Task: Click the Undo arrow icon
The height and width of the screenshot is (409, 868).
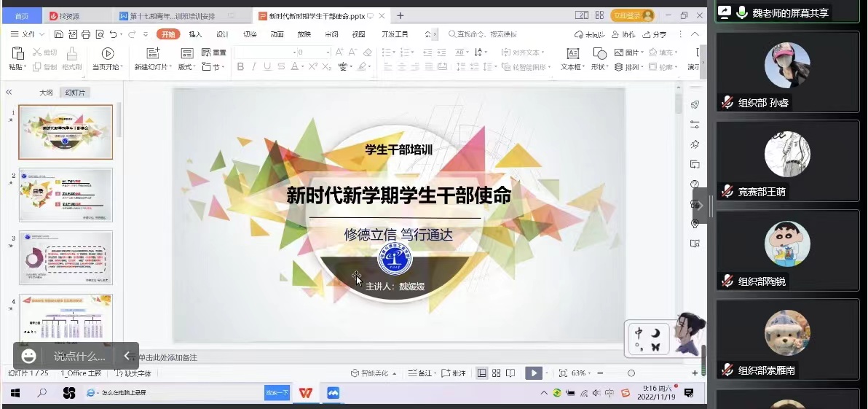Action: (x=113, y=34)
